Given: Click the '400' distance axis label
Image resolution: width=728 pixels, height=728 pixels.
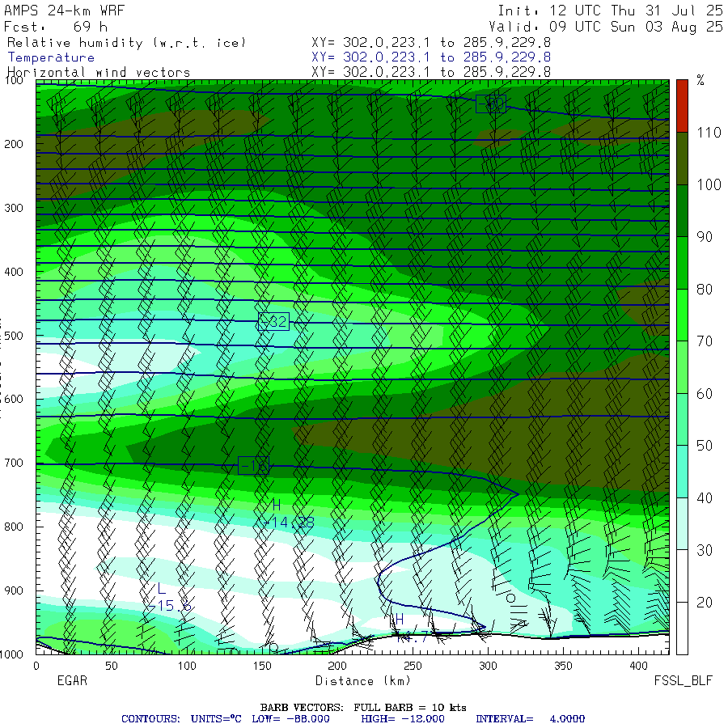Looking at the screenshot, I should [x=639, y=666].
